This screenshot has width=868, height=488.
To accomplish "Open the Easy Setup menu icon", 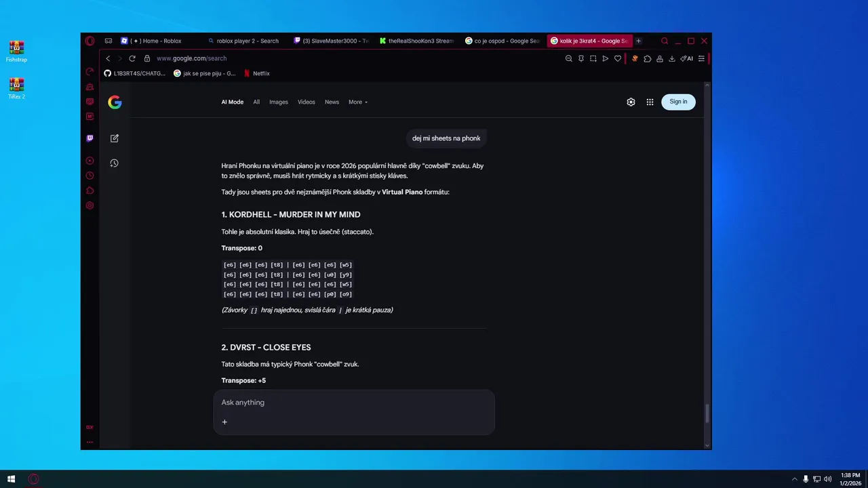I will pyautogui.click(x=701, y=58).
